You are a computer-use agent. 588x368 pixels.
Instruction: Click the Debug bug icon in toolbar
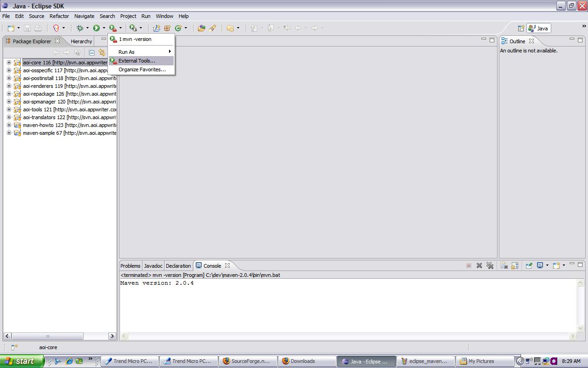(x=80, y=28)
